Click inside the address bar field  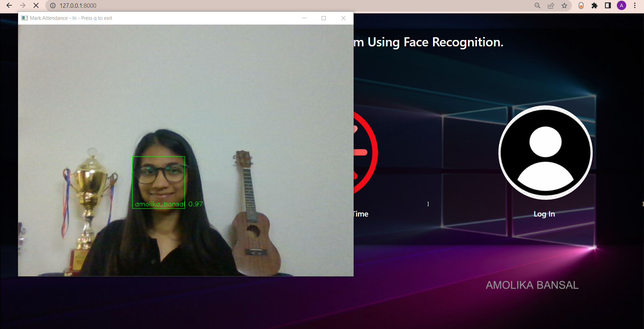pyautogui.click(x=134, y=6)
